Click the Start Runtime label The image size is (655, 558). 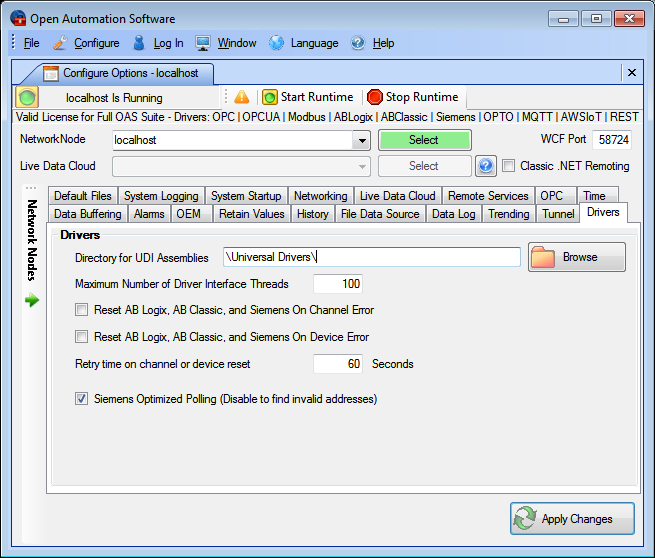[317, 97]
